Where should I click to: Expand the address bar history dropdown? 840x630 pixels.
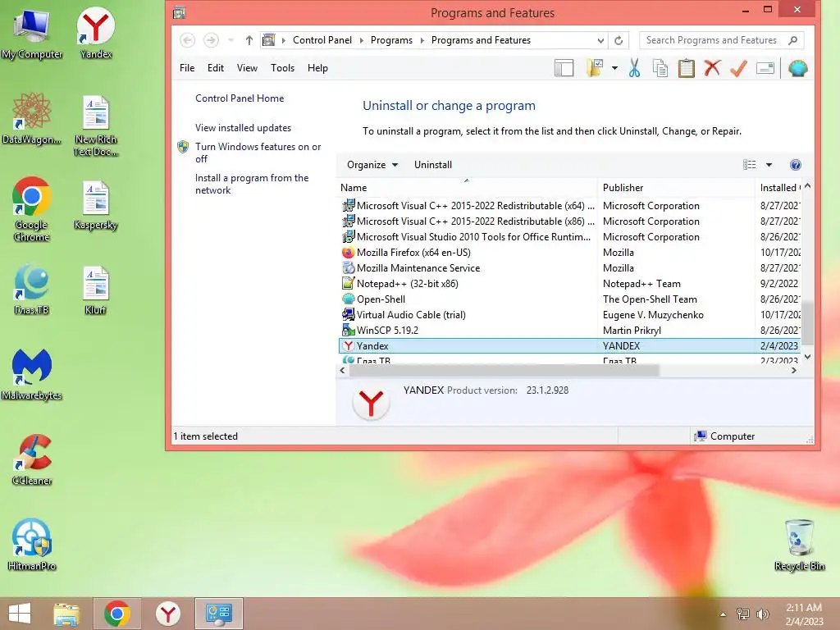point(600,40)
